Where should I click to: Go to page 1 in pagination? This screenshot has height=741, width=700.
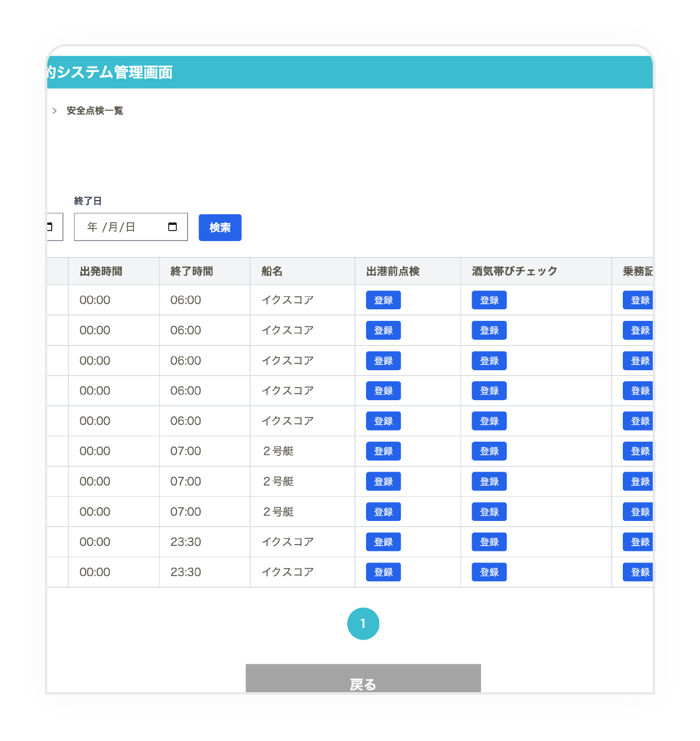coord(363,623)
